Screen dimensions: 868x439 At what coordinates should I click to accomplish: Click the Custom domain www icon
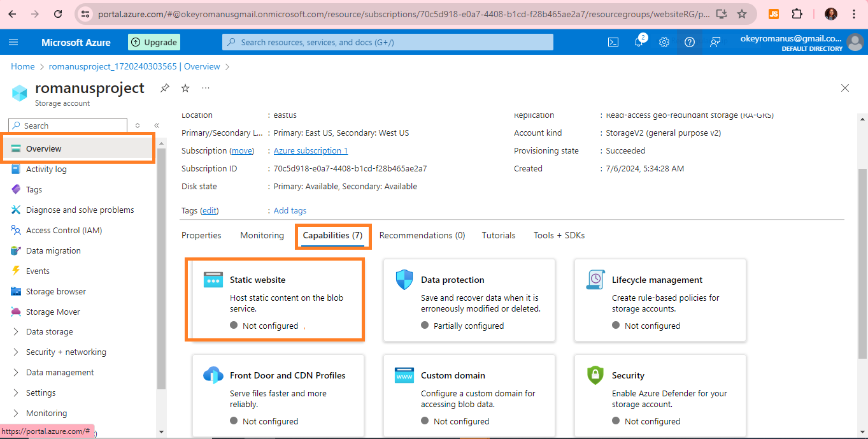[x=404, y=375]
